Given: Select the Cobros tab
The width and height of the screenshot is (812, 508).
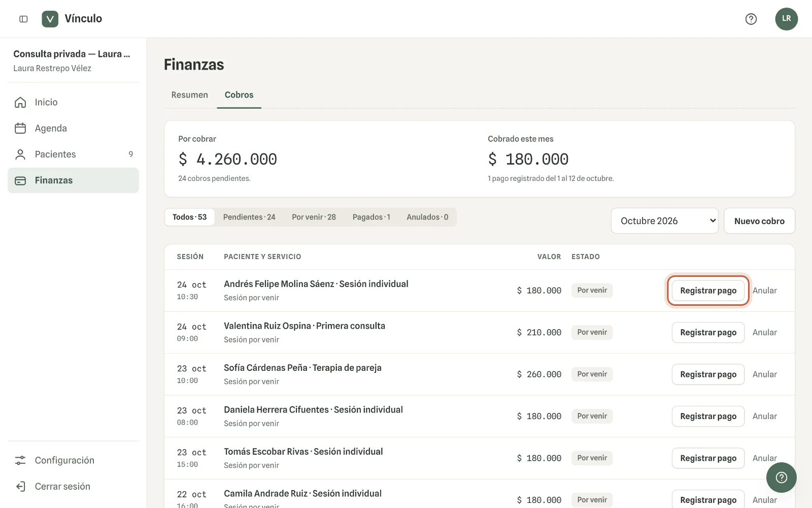Looking at the screenshot, I should pos(239,95).
